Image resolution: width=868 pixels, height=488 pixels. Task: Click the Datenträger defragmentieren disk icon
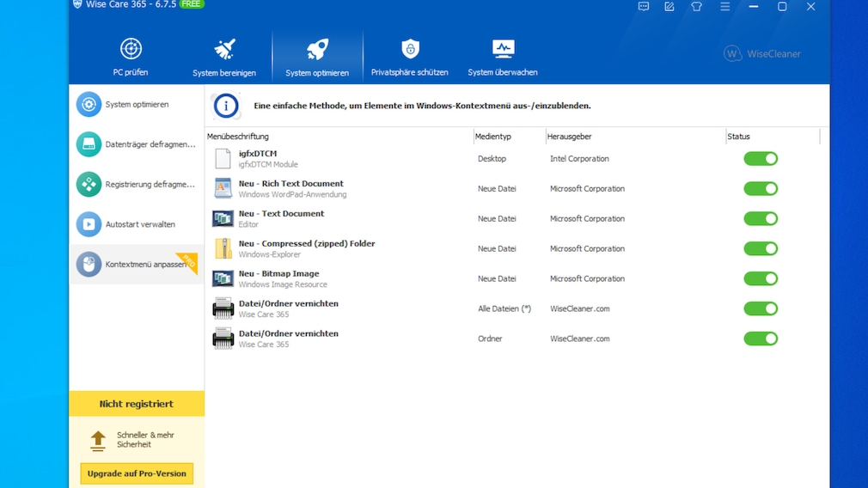point(89,143)
